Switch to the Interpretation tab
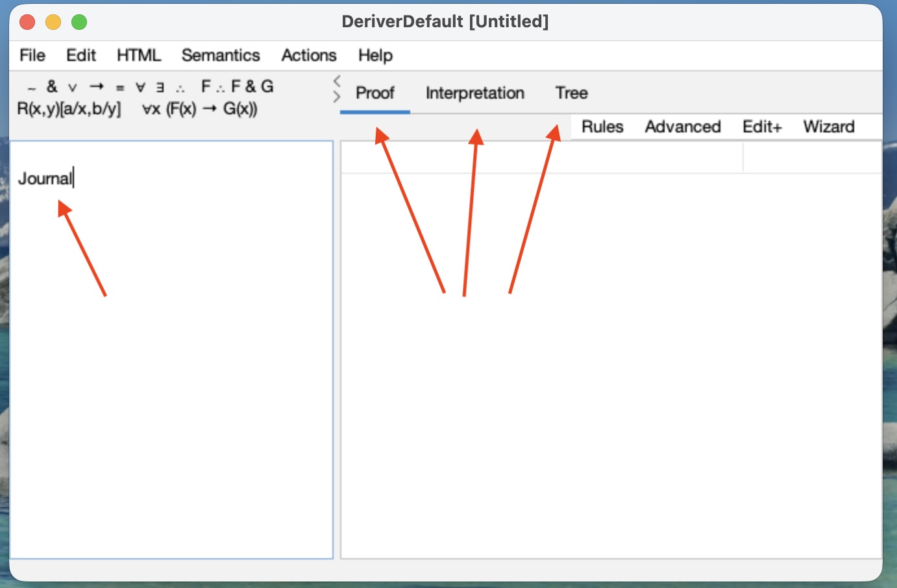 point(474,93)
